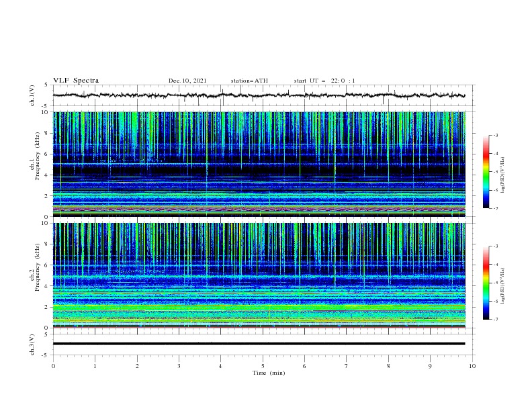Click the ch.2 PSD color bar
This screenshot has width=532, height=411.
486,283
